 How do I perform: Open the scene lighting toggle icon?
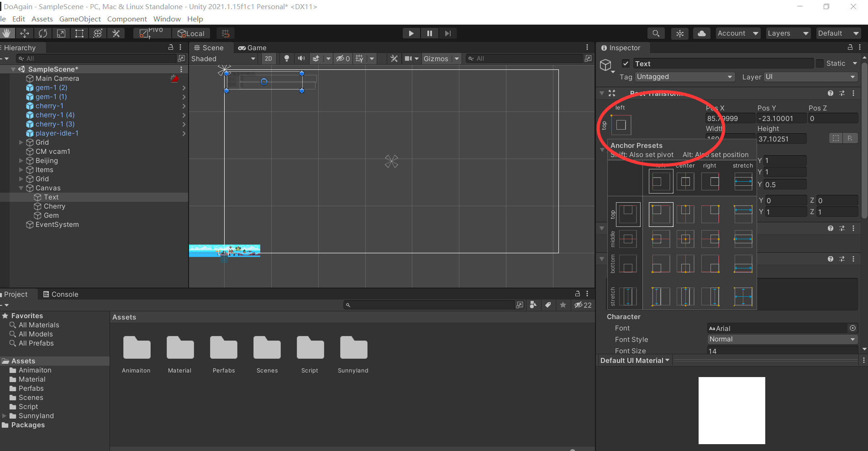coord(286,58)
